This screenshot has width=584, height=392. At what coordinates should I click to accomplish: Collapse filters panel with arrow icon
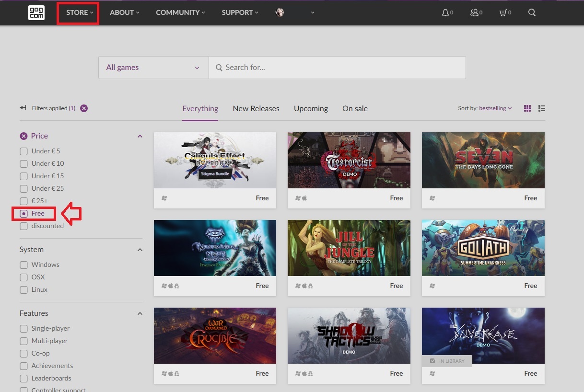[23, 108]
